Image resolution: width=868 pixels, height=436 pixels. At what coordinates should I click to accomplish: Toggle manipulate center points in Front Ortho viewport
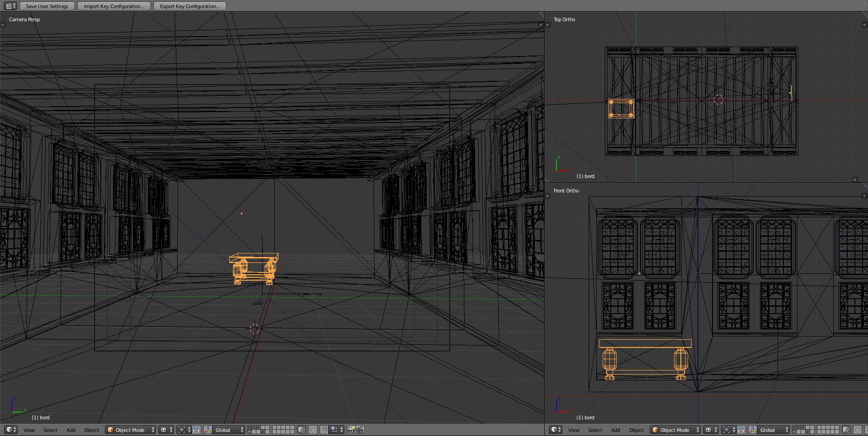pyautogui.click(x=741, y=430)
